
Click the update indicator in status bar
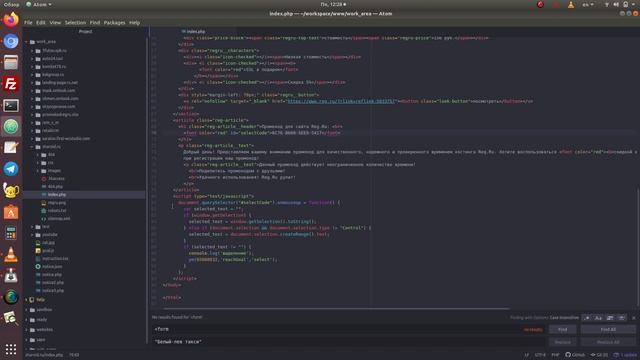click(625, 355)
